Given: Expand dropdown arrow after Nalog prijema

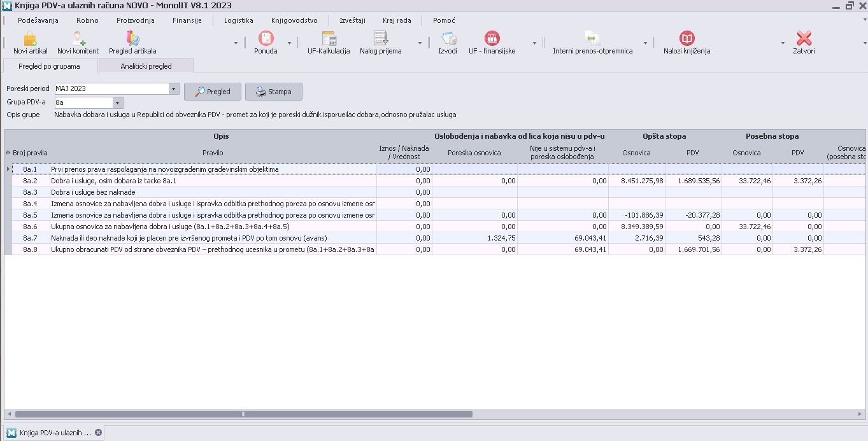Looking at the screenshot, I should pos(420,43).
